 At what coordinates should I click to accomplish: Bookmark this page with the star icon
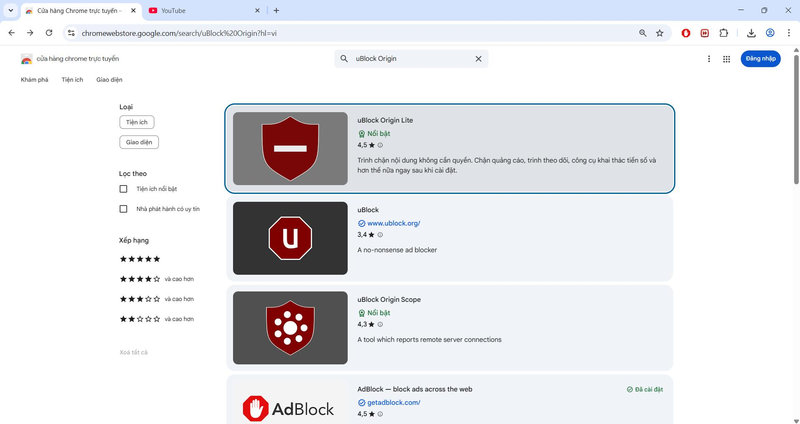point(660,33)
